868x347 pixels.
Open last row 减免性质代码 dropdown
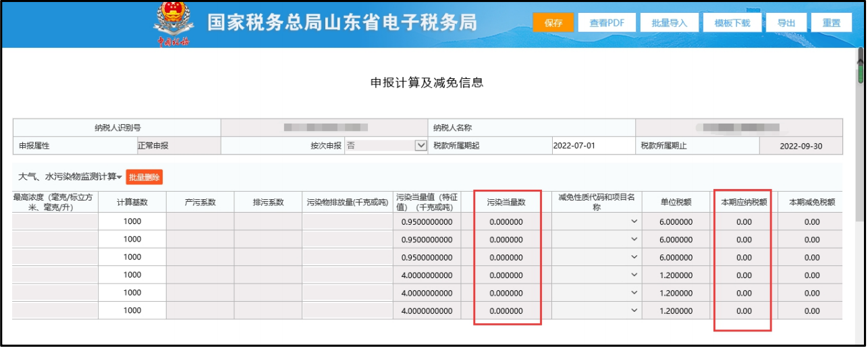click(634, 311)
